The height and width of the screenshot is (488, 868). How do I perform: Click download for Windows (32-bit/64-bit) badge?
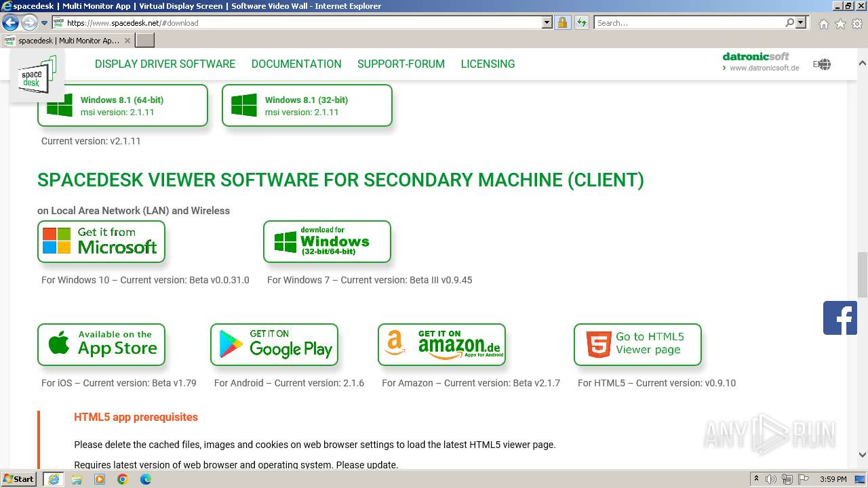point(327,241)
